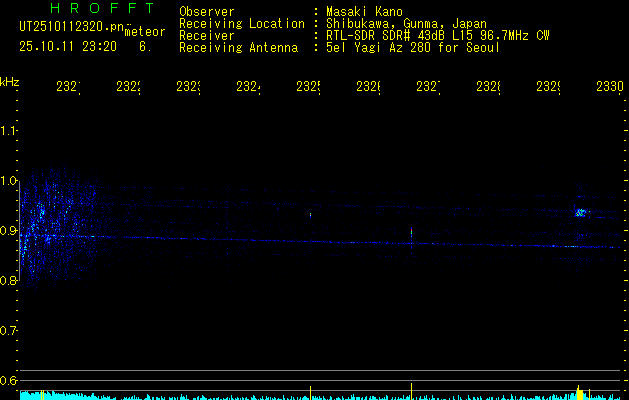Click the white vertical spike in the power graph

tap(411, 388)
